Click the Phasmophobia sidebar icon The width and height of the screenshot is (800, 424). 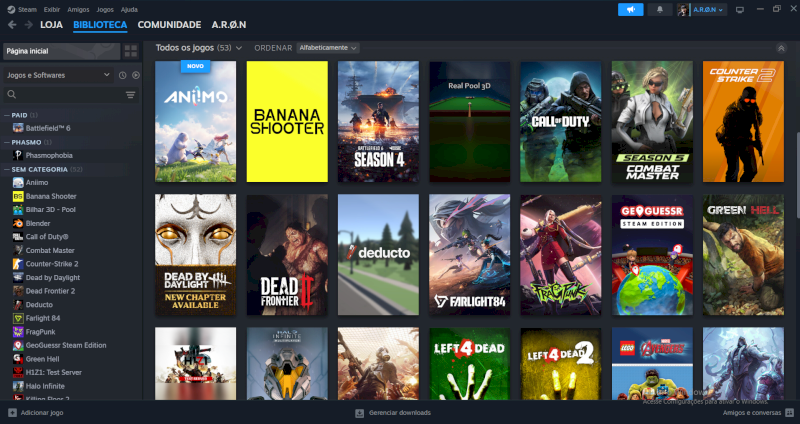18,155
